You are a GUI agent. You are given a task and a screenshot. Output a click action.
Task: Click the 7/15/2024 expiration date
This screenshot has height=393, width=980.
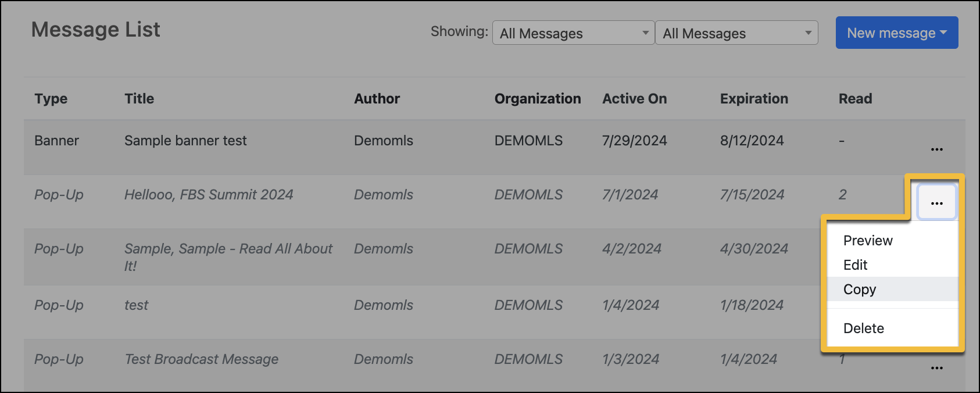click(752, 195)
